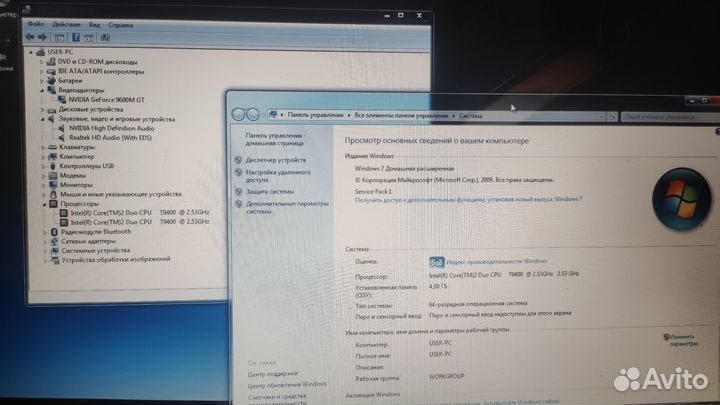Click the Back arrow in Device Manager toolbar
720x405 pixels.
click(30, 37)
